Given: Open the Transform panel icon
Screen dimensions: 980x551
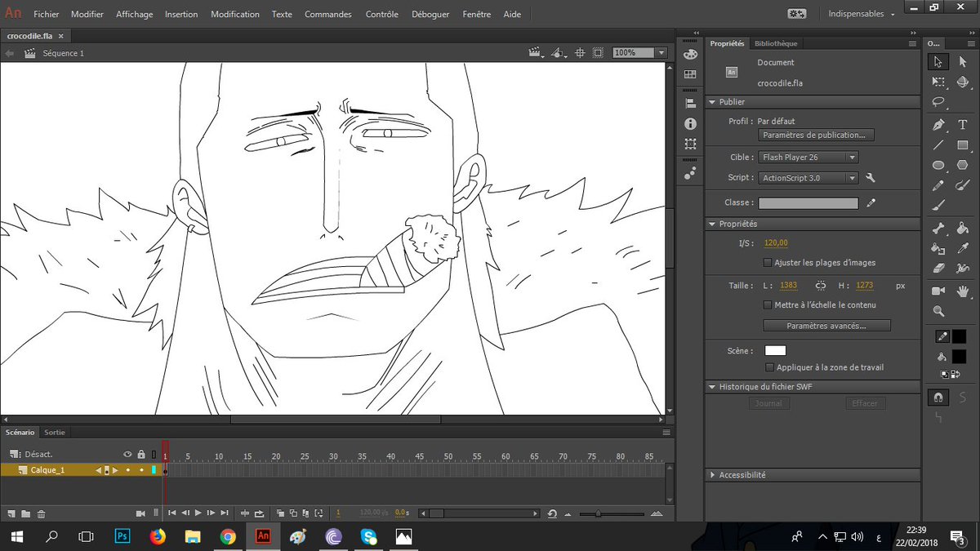Looking at the screenshot, I should 690,144.
